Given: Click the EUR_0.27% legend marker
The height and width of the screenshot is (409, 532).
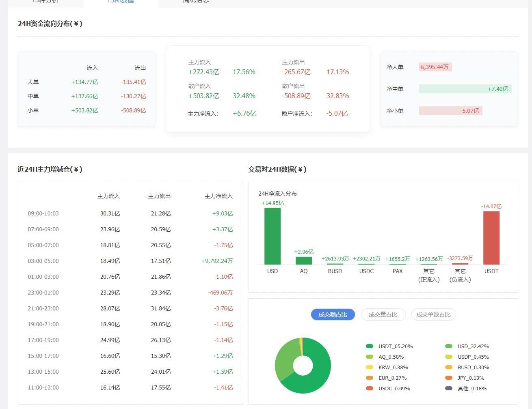Looking at the screenshot, I should pyautogui.click(x=370, y=378).
